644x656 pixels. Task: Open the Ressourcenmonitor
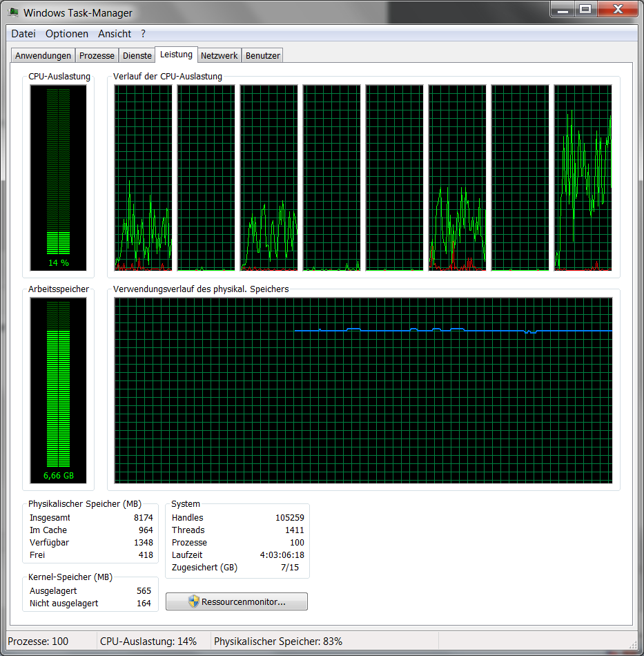[236, 601]
